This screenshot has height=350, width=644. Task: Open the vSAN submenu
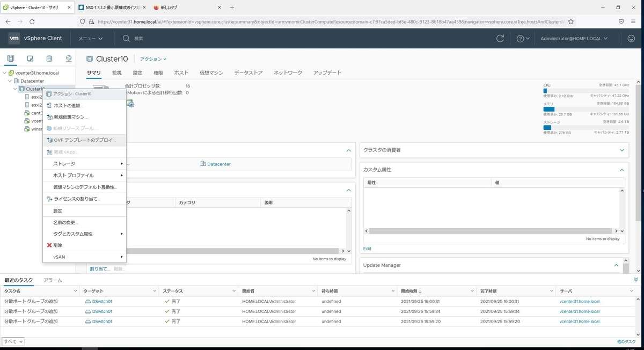click(84, 257)
